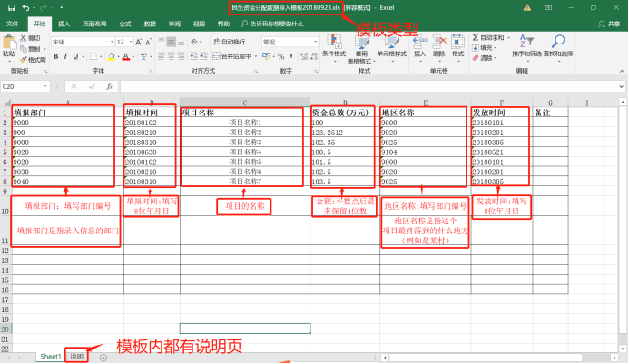
Task: Switch to the Formulas (公式) tab
Action: [125, 25]
